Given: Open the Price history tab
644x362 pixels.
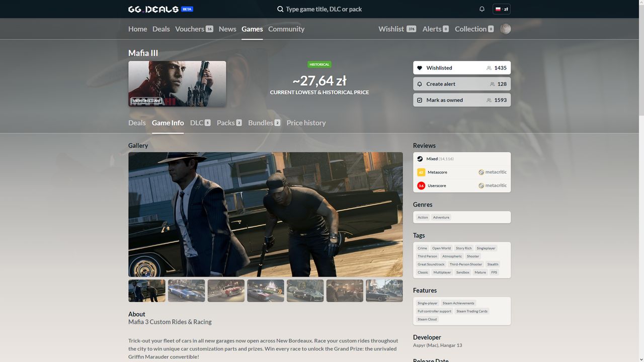Looking at the screenshot, I should click(306, 123).
